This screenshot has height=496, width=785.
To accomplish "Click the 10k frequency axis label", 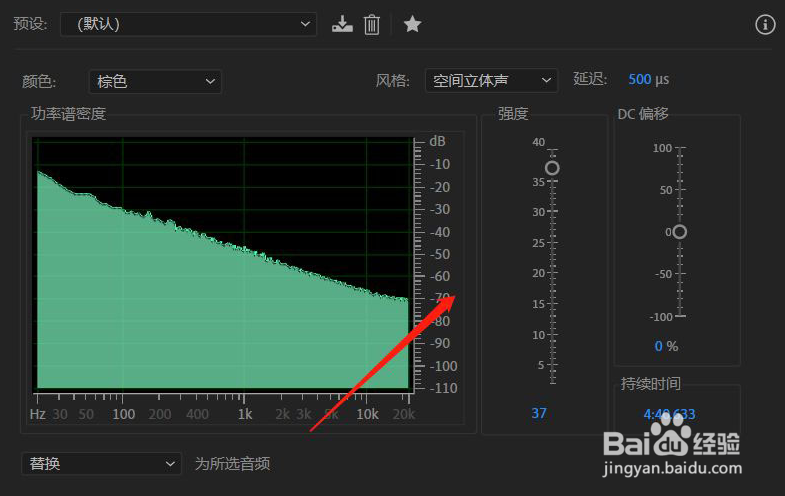I will pos(367,414).
